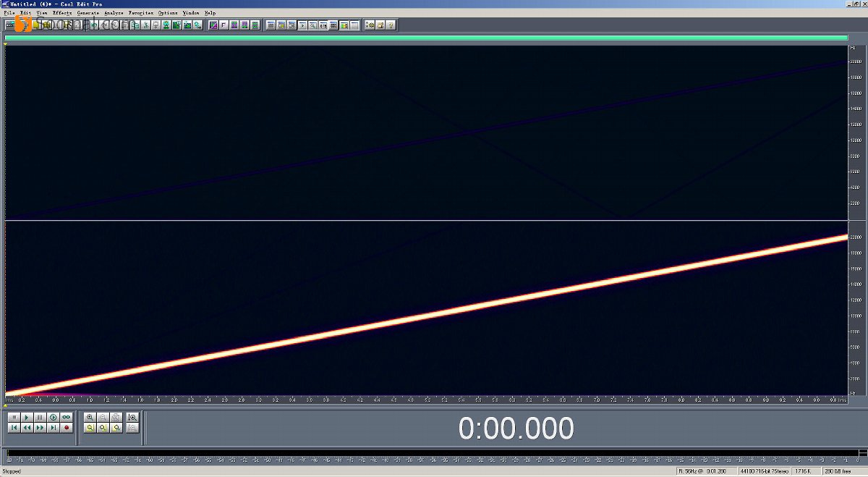Click the Rewind button
The width and height of the screenshot is (868, 477).
(27, 428)
